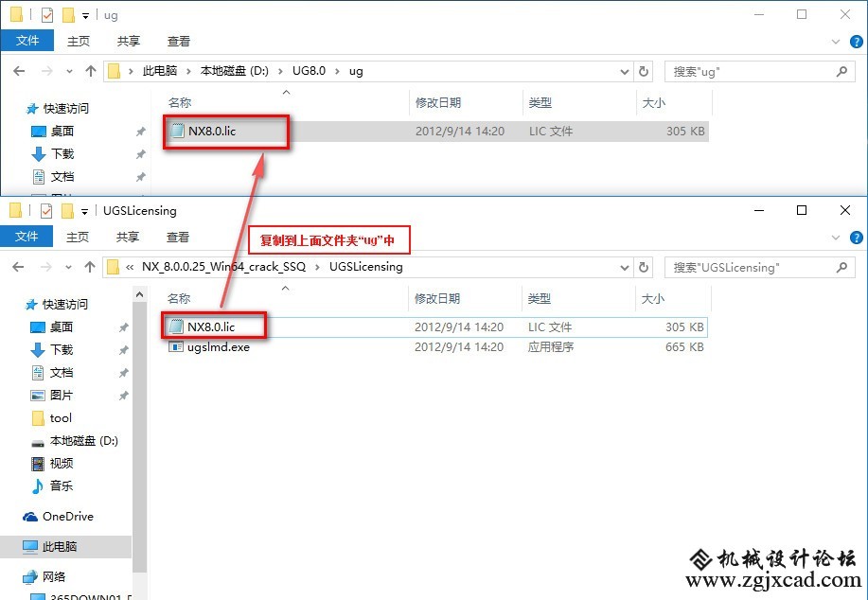868x600 pixels.
Task: Open 音乐 in the sidebar
Action: click(61, 486)
